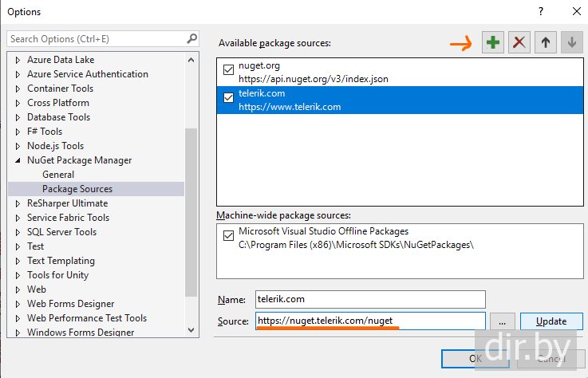The image size is (588, 378).
Task: Disable Microsoft Visual Studio Offline Packages checkbox
Action: tap(230, 235)
